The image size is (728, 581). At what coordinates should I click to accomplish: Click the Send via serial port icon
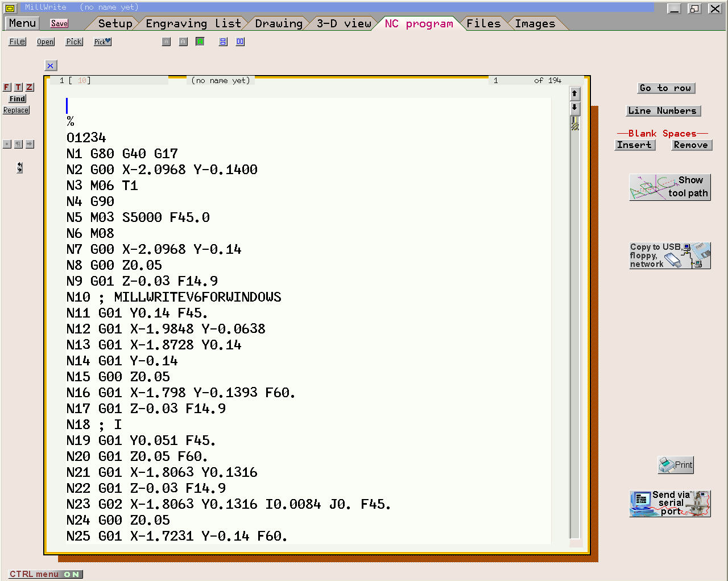tap(669, 503)
